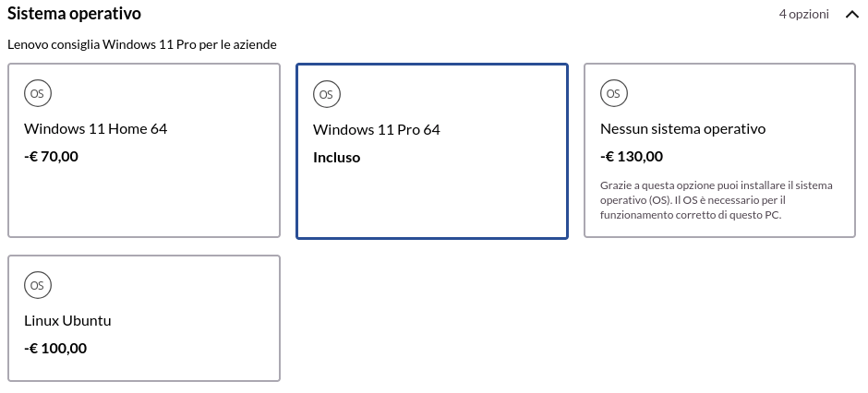
Task: Click the Grazie a questa opzione description text
Action: [x=717, y=200]
